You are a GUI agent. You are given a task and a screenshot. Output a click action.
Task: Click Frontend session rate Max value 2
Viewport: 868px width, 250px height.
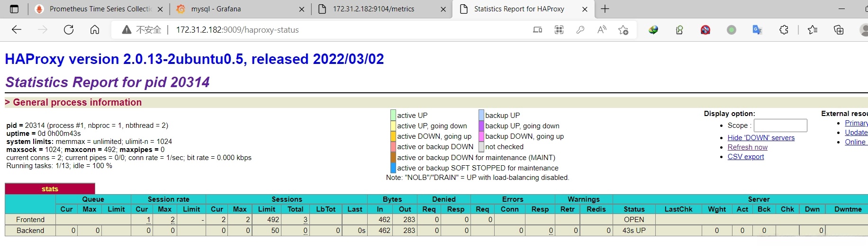click(172, 220)
